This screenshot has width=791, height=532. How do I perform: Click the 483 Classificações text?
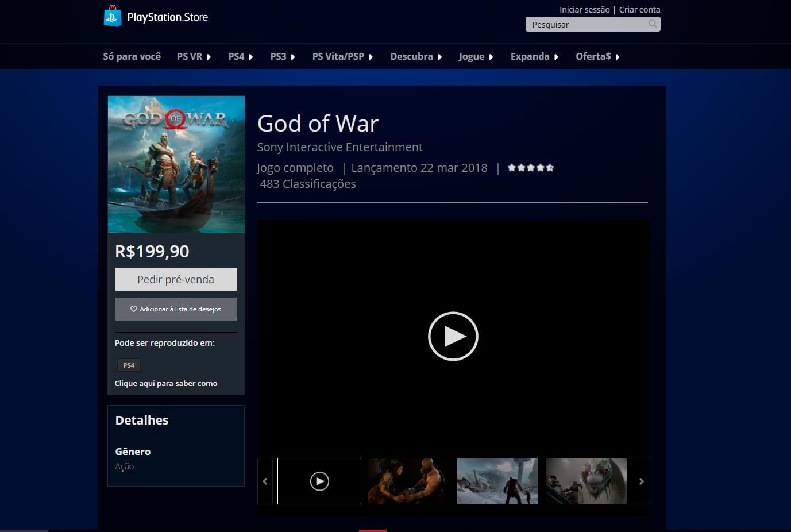[x=308, y=184]
